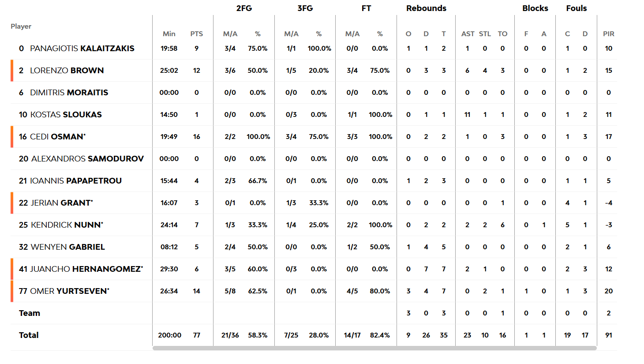Click the Player column header
This screenshot has width=644, height=364.
[21, 26]
